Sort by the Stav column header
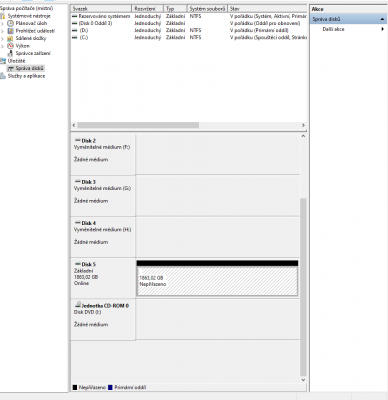Screen dimensions: 388x400 (267, 9)
